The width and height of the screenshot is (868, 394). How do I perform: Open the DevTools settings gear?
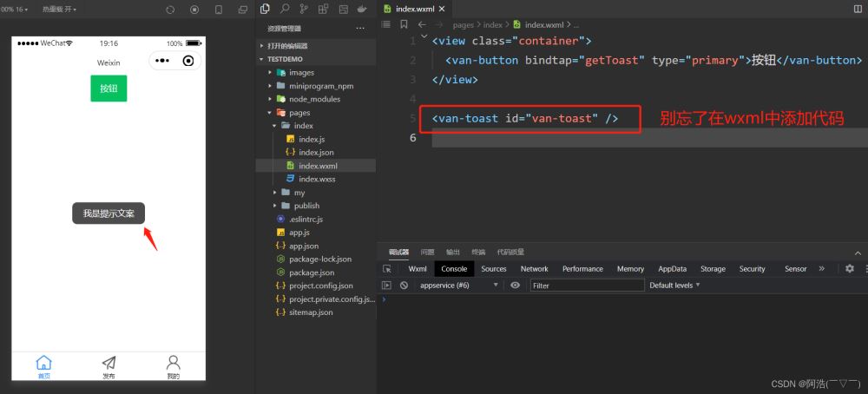tap(850, 269)
